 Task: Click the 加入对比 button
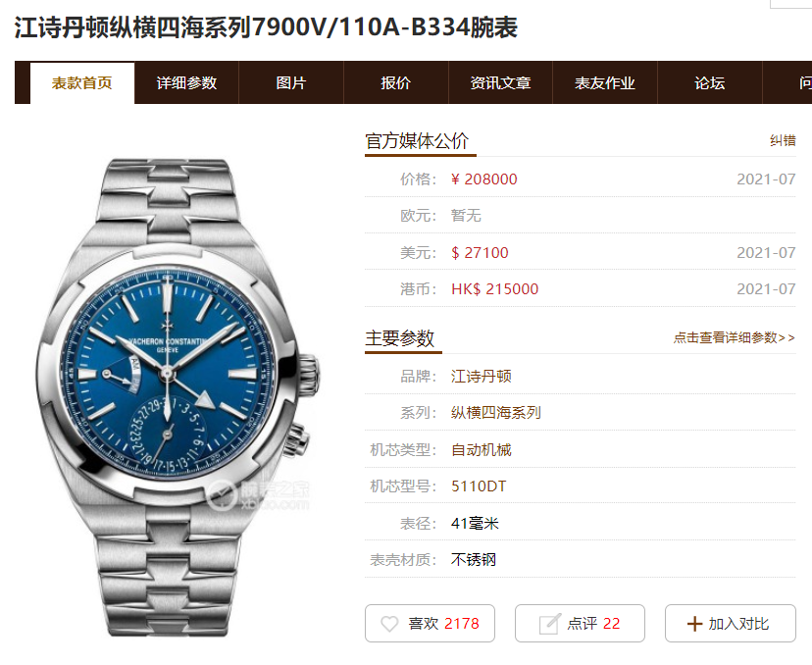pyautogui.click(x=731, y=624)
